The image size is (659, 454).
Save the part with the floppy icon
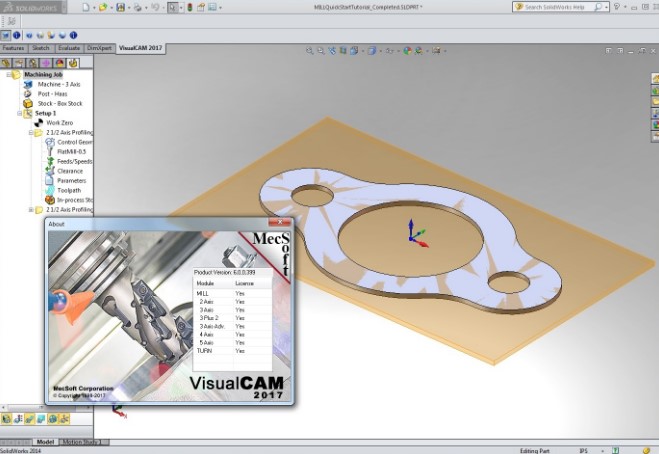120,7
